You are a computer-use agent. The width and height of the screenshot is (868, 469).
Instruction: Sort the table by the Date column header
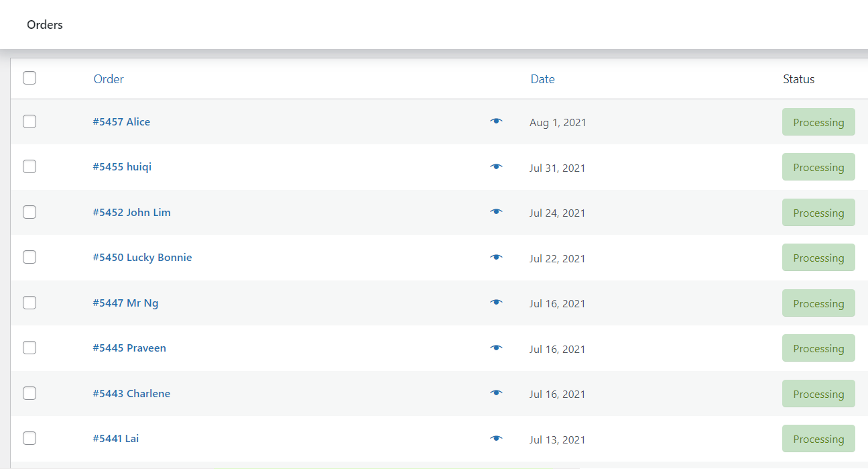pos(542,79)
